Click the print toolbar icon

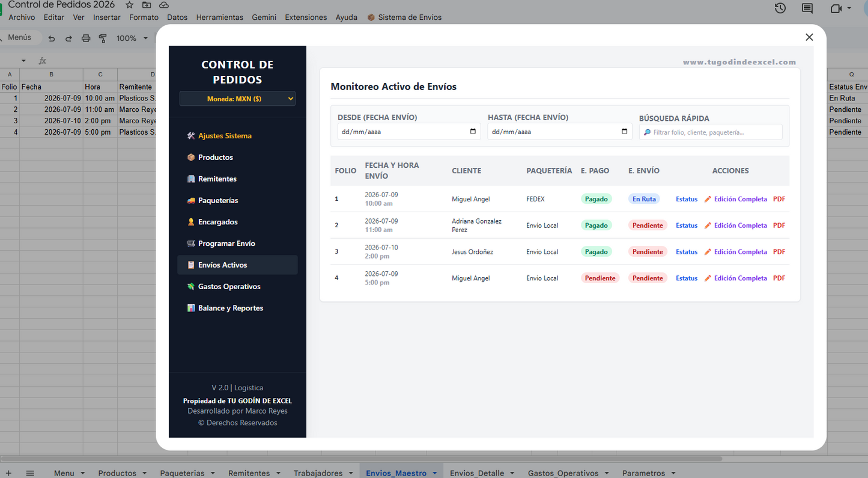(86, 38)
